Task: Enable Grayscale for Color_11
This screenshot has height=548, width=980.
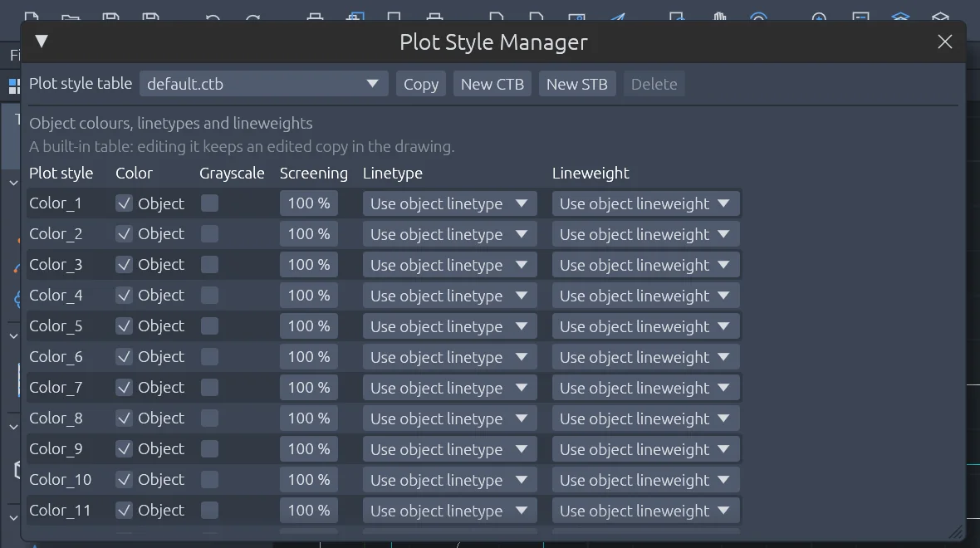Action: click(210, 510)
